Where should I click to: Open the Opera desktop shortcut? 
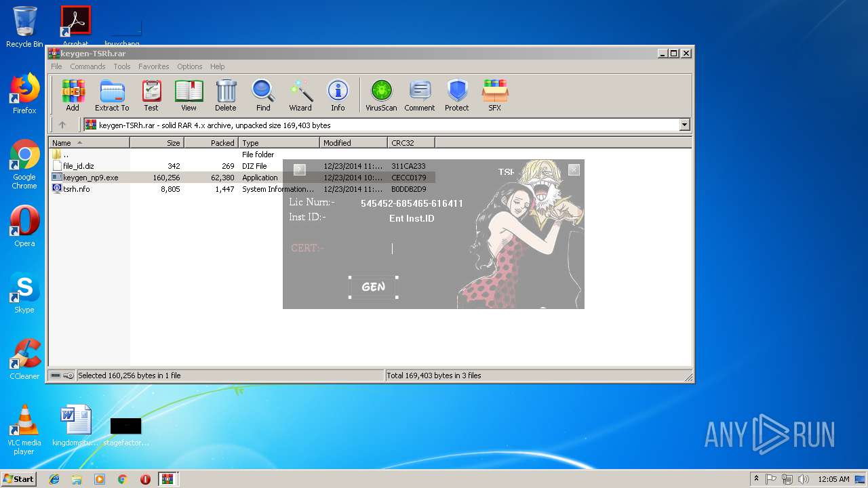click(x=24, y=226)
